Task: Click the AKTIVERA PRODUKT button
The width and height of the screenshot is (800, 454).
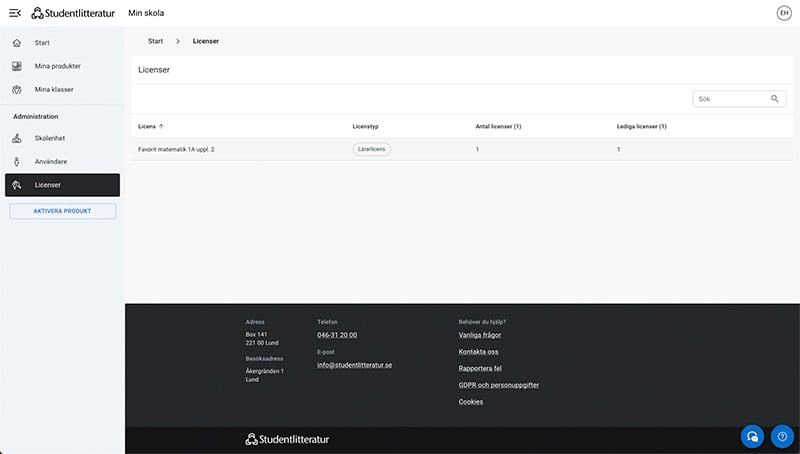Action: click(x=62, y=211)
